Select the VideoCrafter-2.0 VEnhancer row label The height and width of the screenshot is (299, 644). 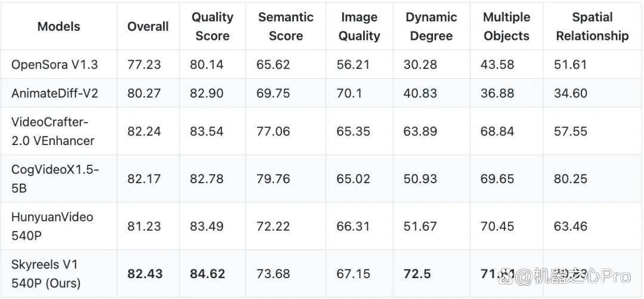point(52,131)
